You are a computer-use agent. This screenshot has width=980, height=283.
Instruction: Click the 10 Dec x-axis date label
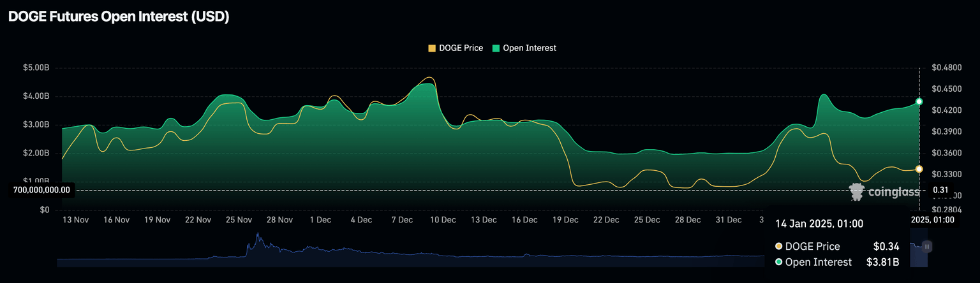pos(443,220)
